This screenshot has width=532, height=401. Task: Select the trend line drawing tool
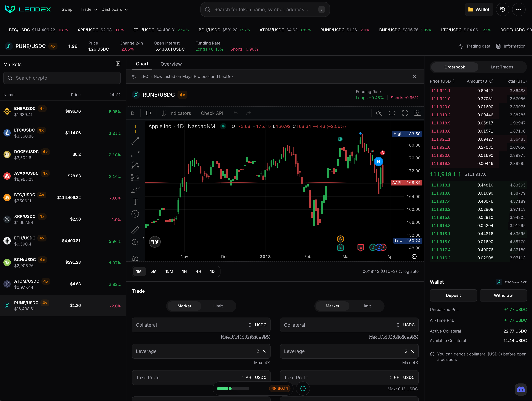pos(135,141)
